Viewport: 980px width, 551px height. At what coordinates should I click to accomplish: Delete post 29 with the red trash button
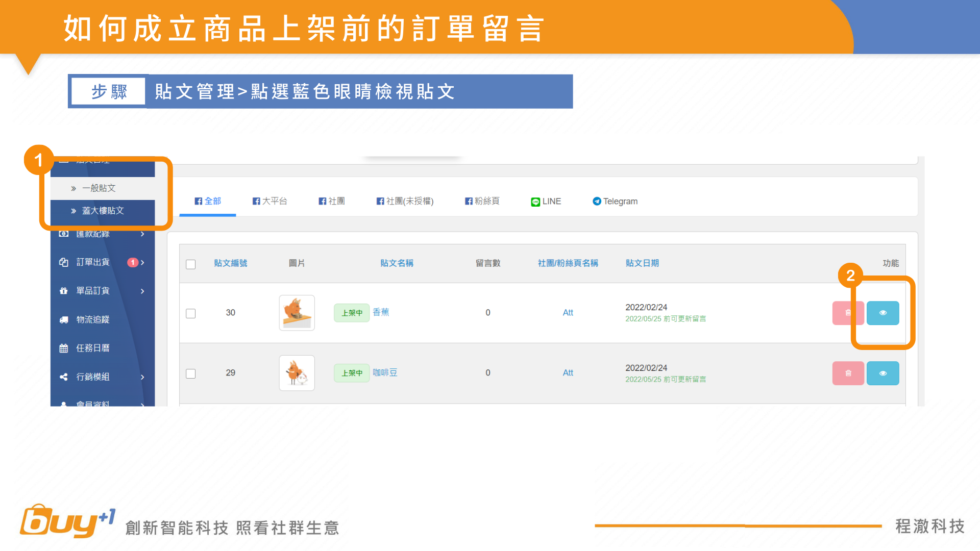point(847,373)
